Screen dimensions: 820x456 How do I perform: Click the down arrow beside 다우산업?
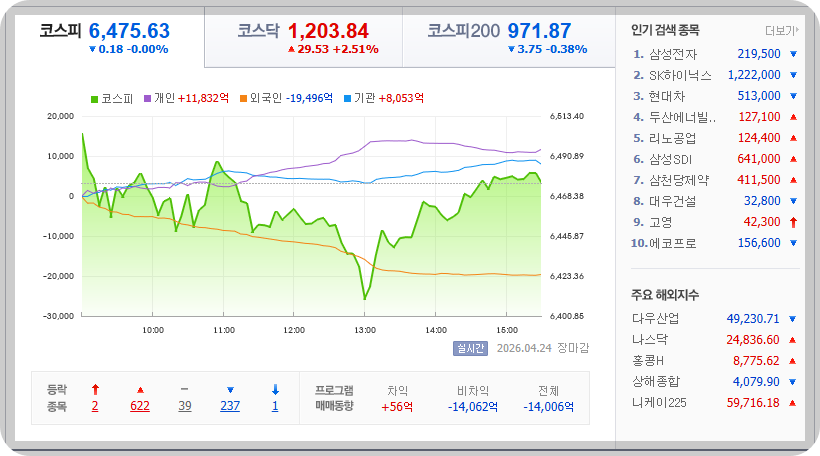click(792, 318)
